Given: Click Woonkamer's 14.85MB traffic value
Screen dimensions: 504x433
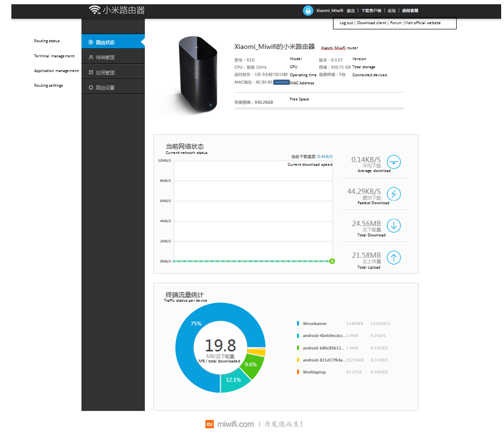Looking at the screenshot, I should [x=354, y=324].
